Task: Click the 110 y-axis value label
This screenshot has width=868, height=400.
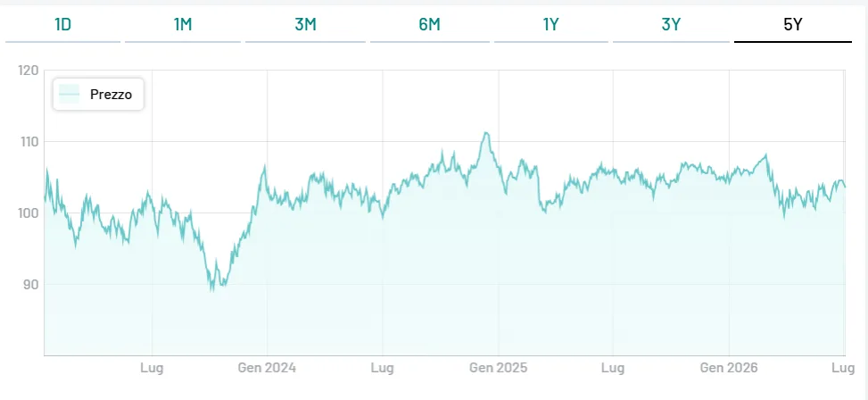Action: pos(29,142)
